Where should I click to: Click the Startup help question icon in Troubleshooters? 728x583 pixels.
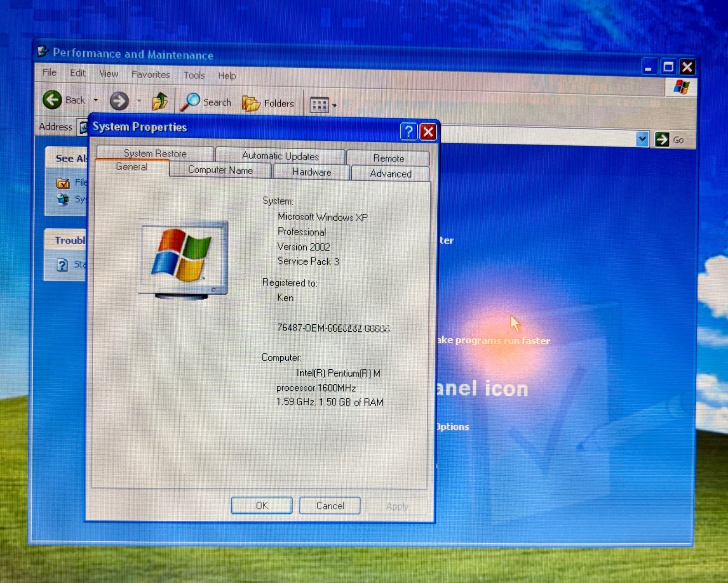pos(62,264)
